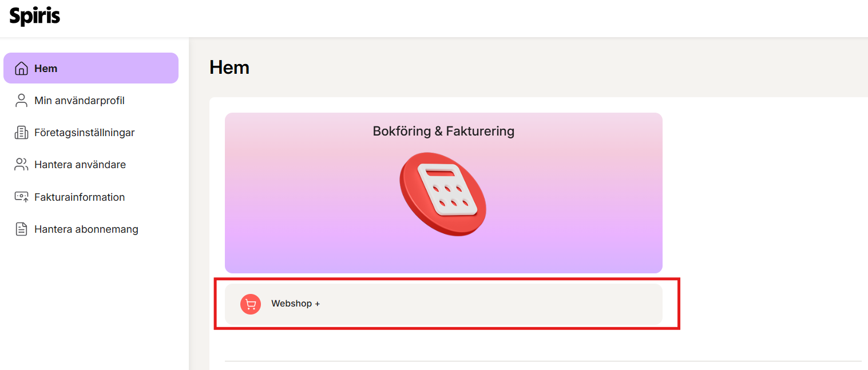Go to Företagsinställningar

click(x=84, y=133)
